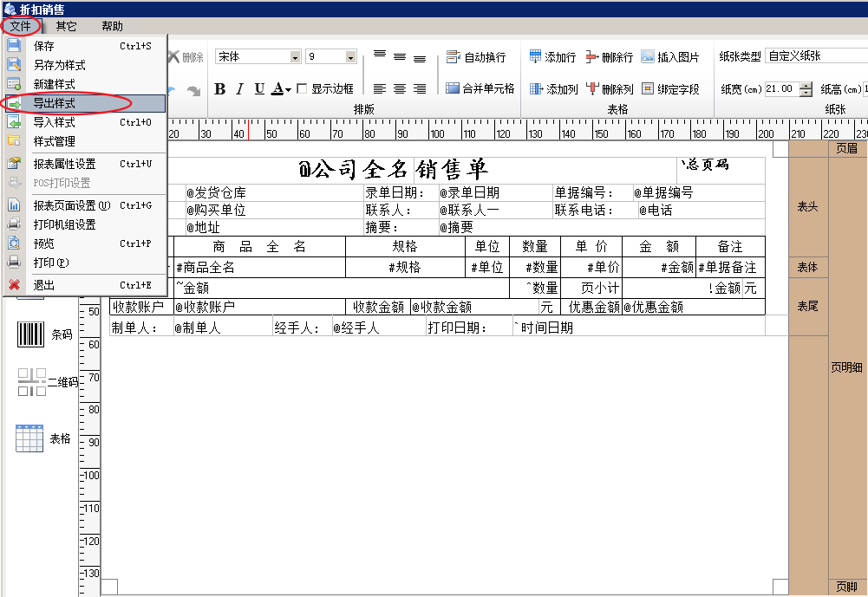Toggle italic text formatting

tap(239, 89)
